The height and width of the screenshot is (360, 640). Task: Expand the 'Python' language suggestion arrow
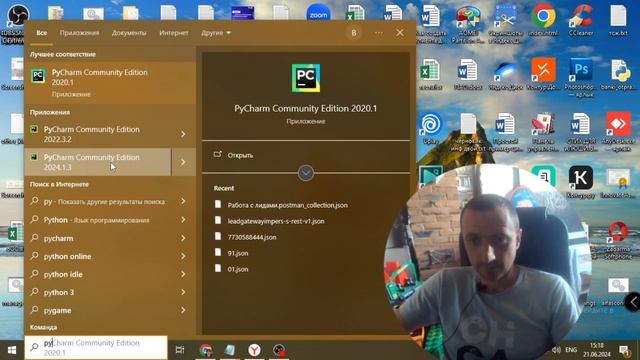coord(183,220)
